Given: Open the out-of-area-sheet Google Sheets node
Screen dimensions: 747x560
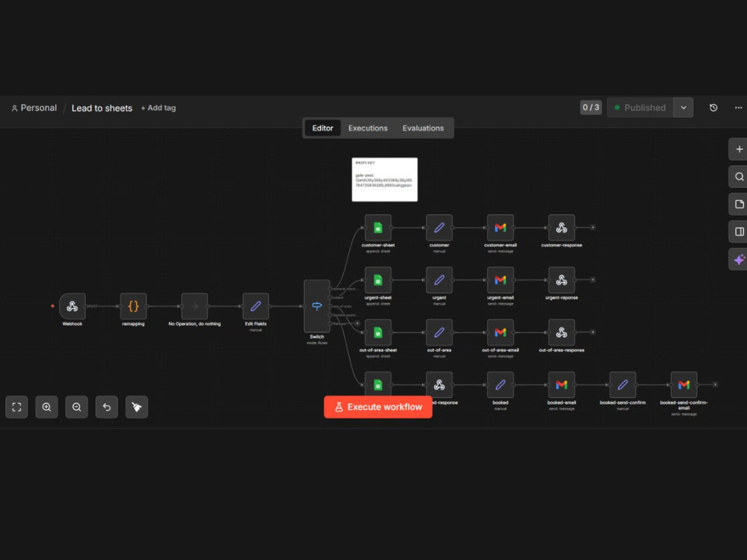Looking at the screenshot, I should [378, 332].
